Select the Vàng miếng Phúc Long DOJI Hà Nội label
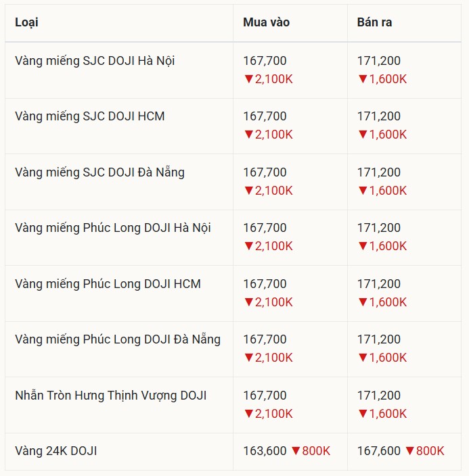 tap(113, 228)
